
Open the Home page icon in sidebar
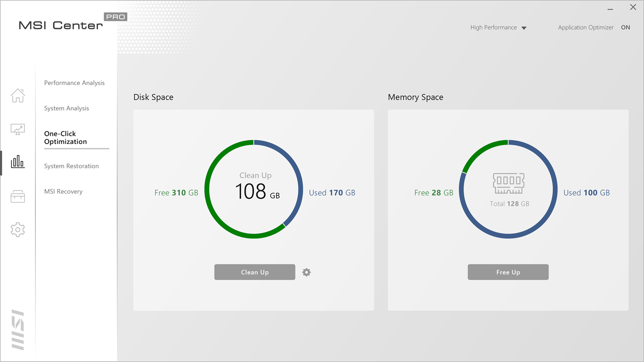pyautogui.click(x=17, y=95)
